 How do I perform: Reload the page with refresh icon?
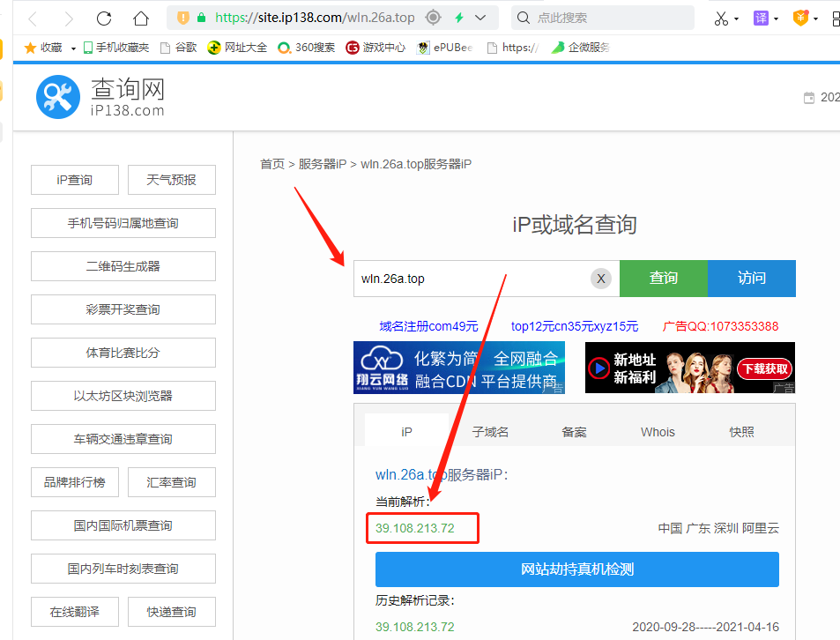point(104,19)
